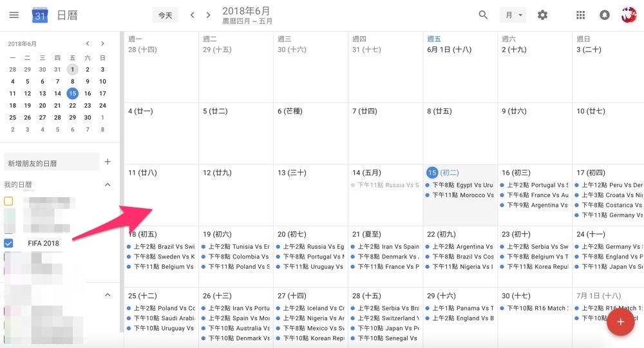Open 下午8點 England Vs P event
This screenshot has width=644, height=348.
(x=609, y=256)
